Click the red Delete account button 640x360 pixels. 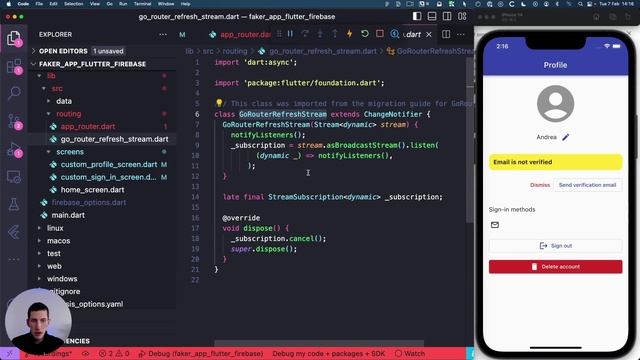[x=556, y=267]
